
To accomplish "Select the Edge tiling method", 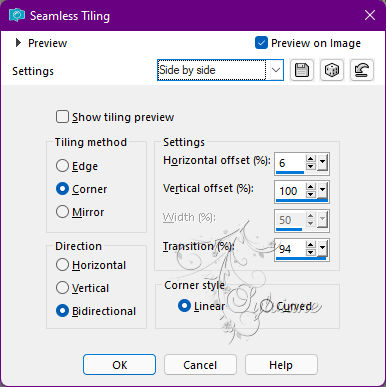I will 62,166.
